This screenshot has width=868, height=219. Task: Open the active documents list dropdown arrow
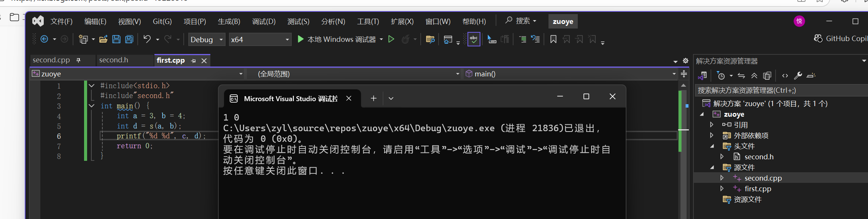pos(676,61)
